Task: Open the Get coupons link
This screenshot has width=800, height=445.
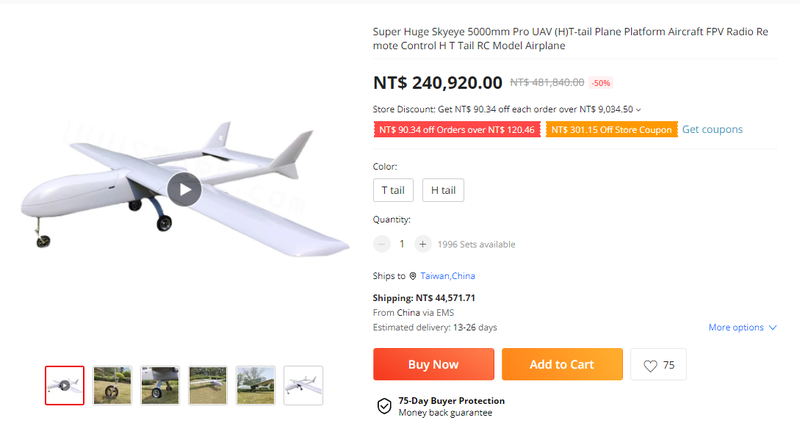Action: [x=712, y=130]
